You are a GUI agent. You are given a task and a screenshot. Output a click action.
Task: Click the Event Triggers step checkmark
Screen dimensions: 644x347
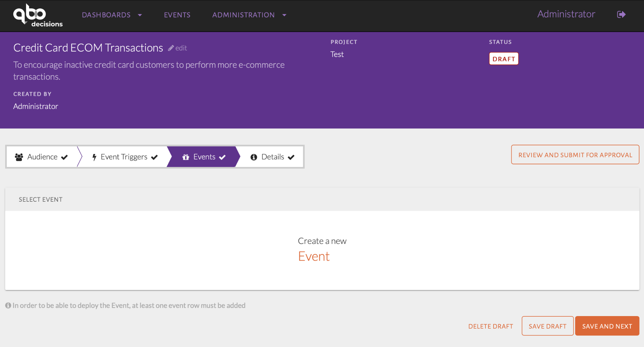point(154,157)
